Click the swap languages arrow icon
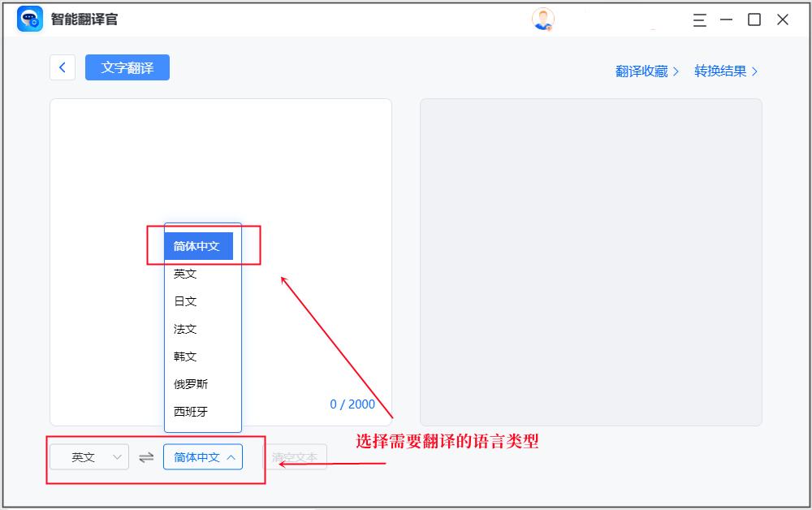The image size is (812, 510). (146, 456)
